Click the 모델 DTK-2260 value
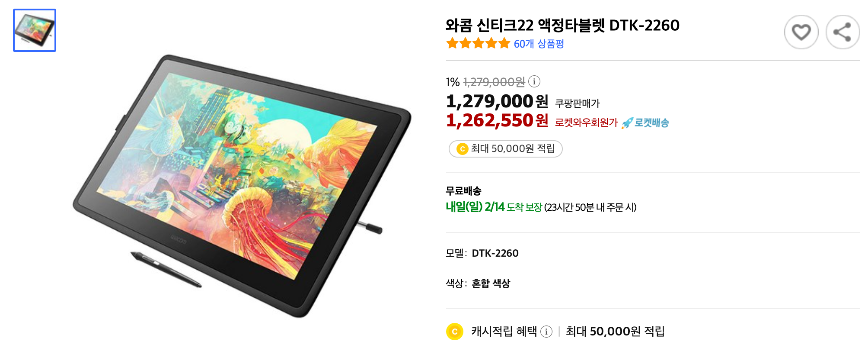Screen dimensions: 868x348 (495, 253)
